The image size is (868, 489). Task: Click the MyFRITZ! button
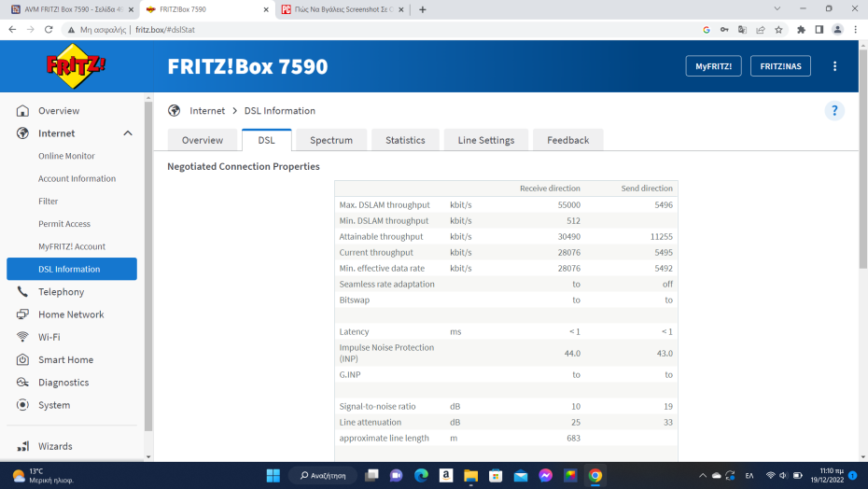tap(714, 66)
